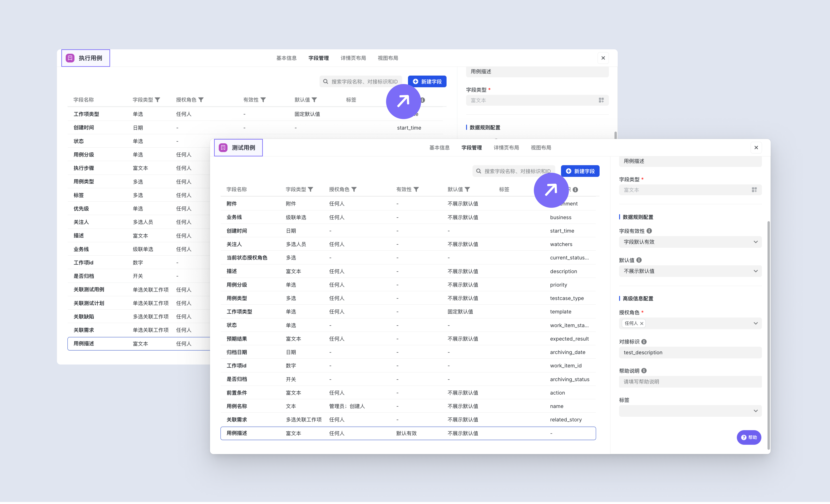The width and height of the screenshot is (830, 504).
Task: Select 字段管理 tab in 测试用例 window
Action: (472, 148)
